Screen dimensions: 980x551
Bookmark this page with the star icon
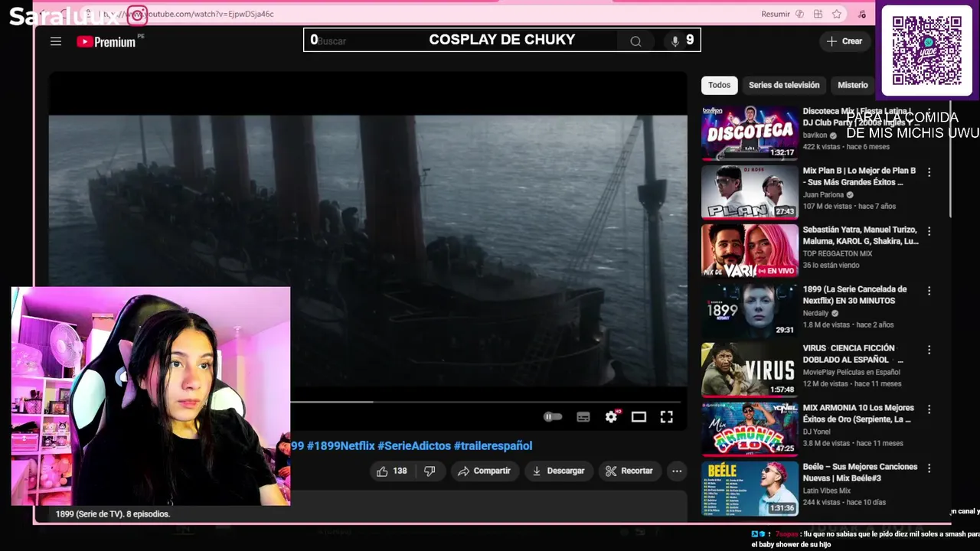pos(837,14)
